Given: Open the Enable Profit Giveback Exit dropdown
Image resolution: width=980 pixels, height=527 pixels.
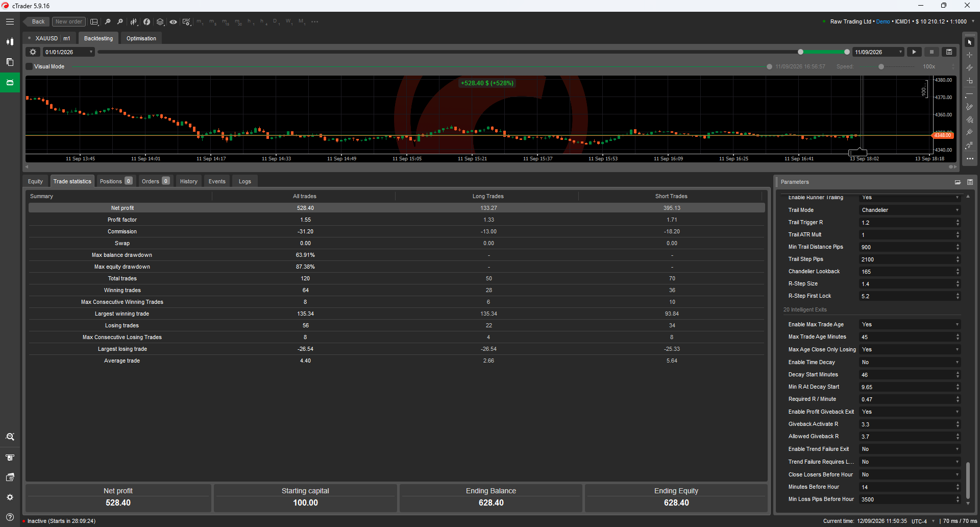Looking at the screenshot, I should tap(910, 412).
